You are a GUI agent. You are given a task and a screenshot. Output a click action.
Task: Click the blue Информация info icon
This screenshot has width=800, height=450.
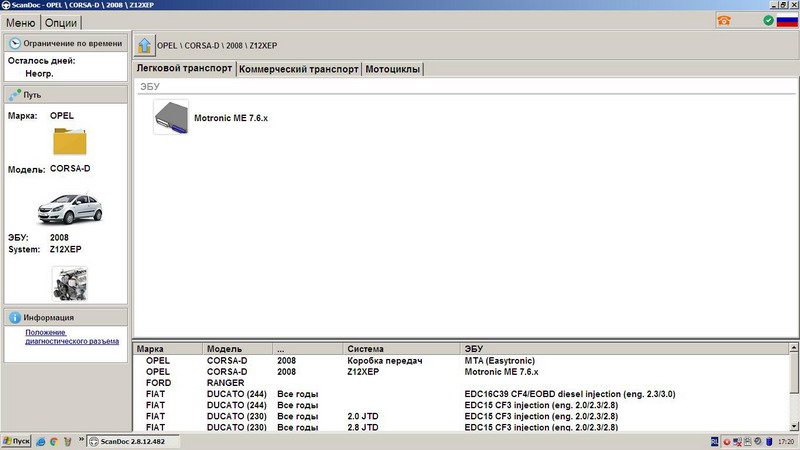click(15, 317)
